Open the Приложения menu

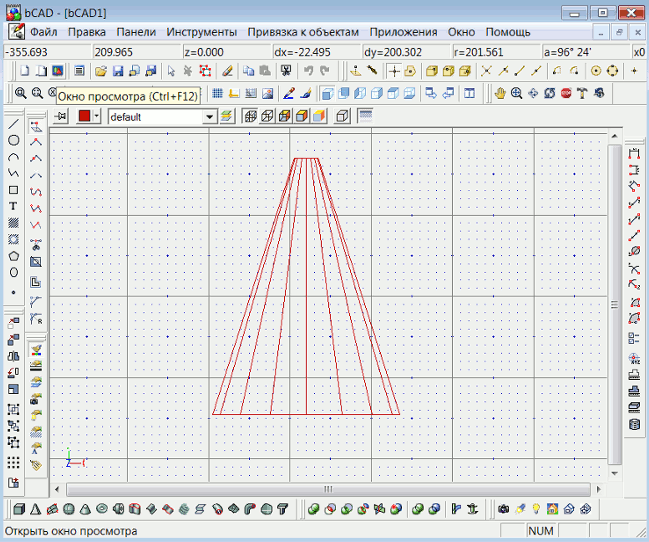tap(403, 32)
